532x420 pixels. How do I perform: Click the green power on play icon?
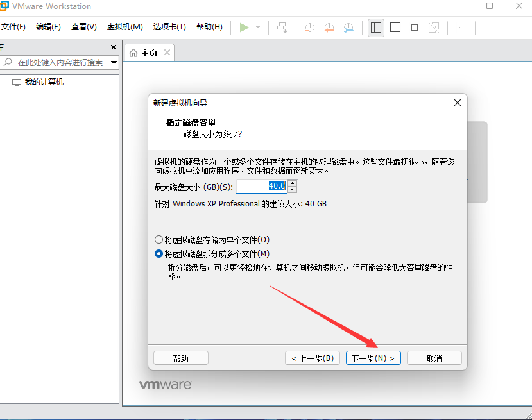point(244,28)
